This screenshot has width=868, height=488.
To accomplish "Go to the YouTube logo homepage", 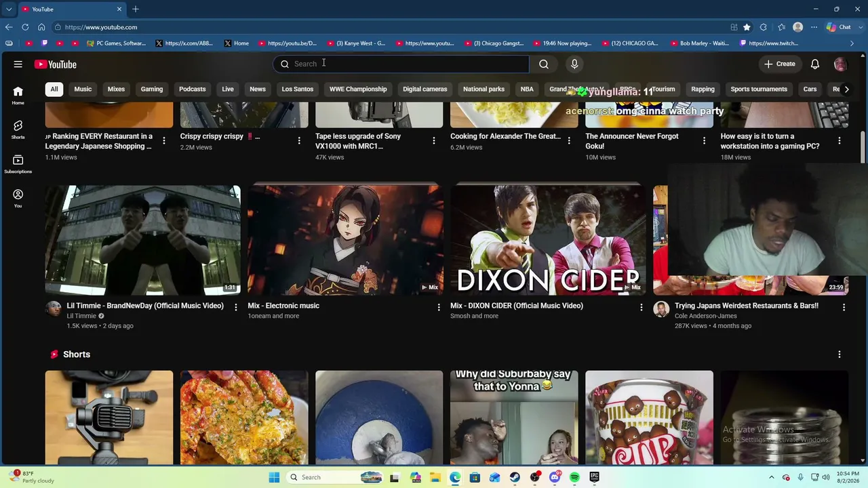I will pos(56,64).
